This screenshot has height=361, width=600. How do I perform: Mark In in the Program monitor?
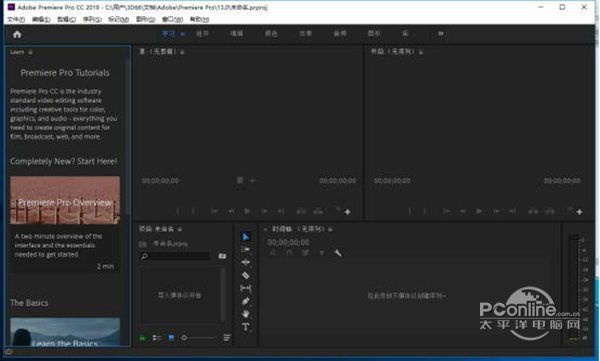pyautogui.click(x=410, y=211)
